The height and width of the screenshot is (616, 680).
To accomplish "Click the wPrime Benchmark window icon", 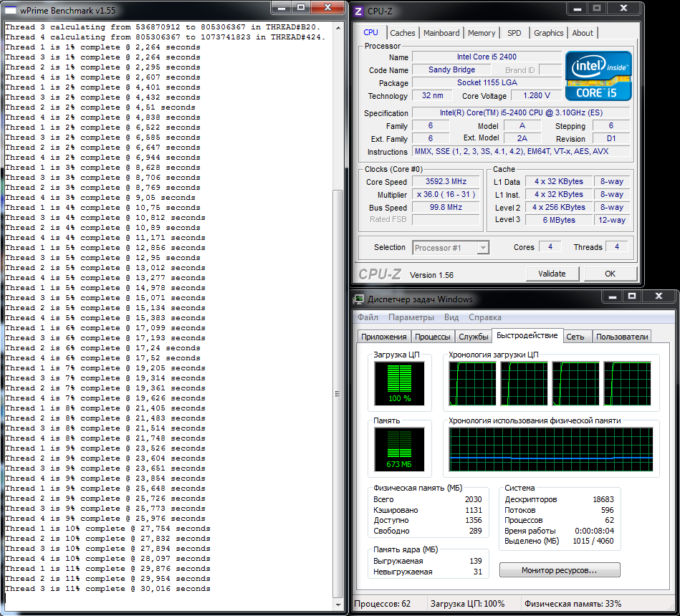I will click(x=11, y=9).
